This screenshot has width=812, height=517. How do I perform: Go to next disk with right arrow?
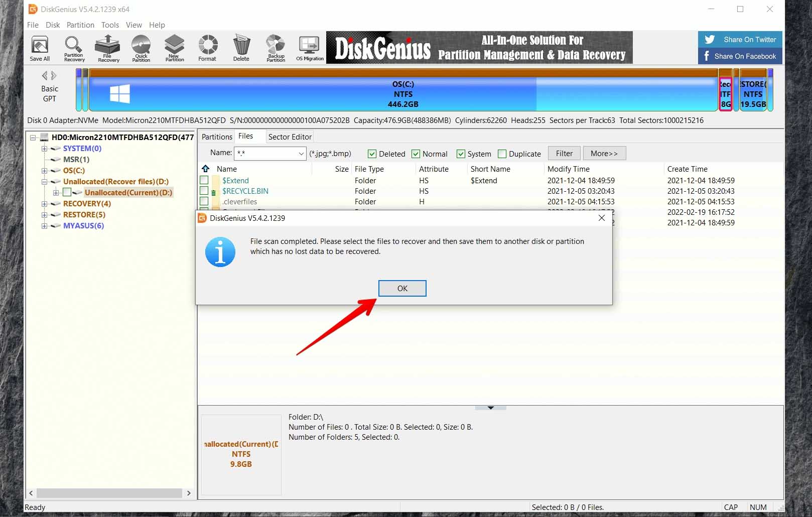(x=54, y=76)
